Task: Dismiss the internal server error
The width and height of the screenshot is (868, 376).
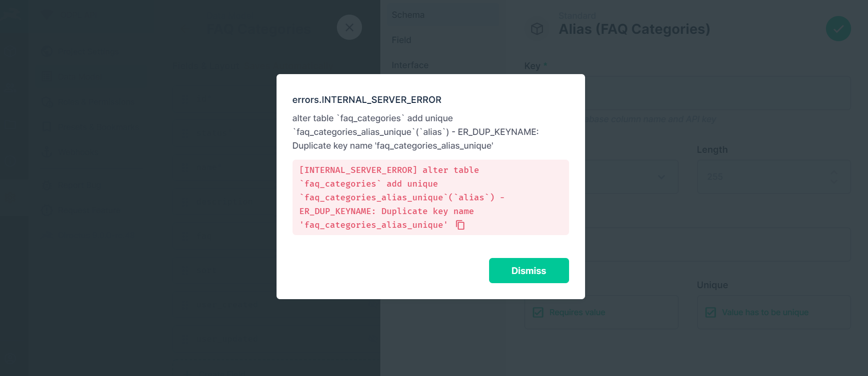Action: click(528, 270)
